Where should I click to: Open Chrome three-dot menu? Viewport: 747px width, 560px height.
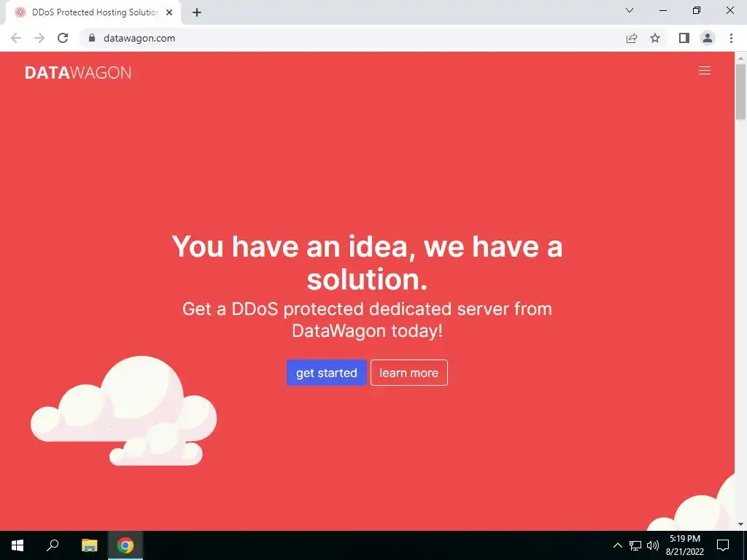(731, 38)
